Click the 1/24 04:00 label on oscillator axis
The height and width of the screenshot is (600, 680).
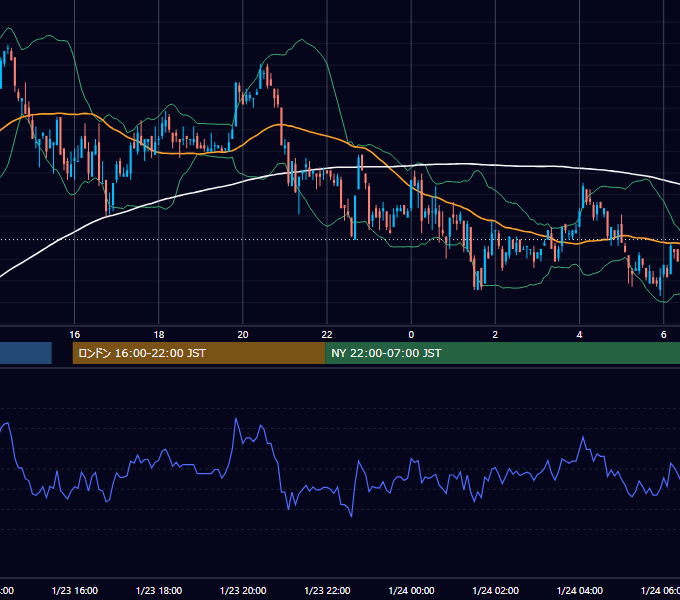click(x=579, y=591)
